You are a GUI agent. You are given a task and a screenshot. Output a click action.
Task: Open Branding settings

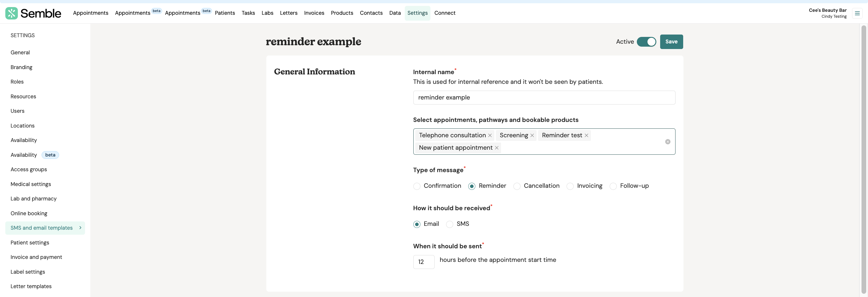[x=22, y=67]
